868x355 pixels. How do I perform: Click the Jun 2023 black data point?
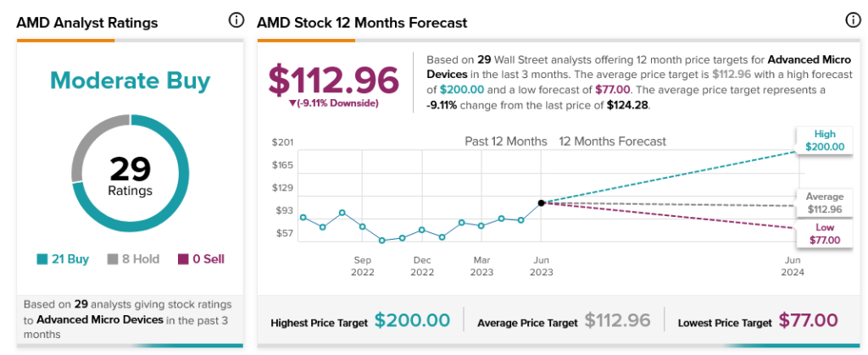[x=541, y=203]
